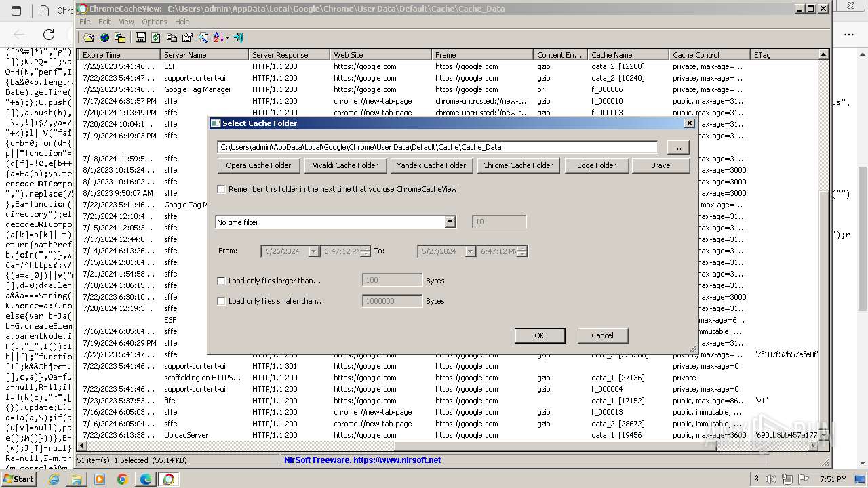Click the Start button
Image resolution: width=868 pixels, height=488 pixels.
pyautogui.click(x=18, y=479)
